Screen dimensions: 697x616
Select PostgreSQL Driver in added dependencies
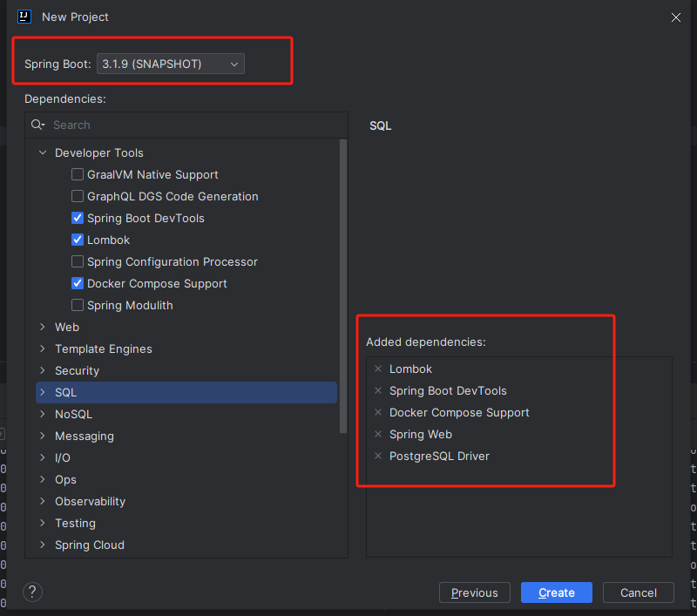[x=439, y=457]
